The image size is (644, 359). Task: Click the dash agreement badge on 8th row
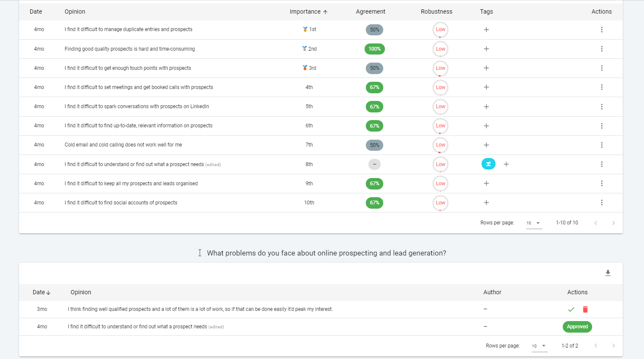[374, 164]
